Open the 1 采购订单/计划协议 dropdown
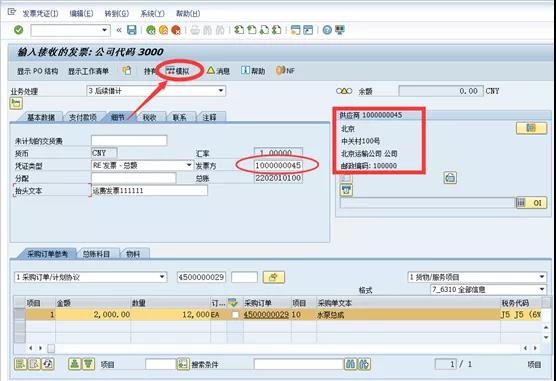The image size is (556, 381). [x=90, y=277]
